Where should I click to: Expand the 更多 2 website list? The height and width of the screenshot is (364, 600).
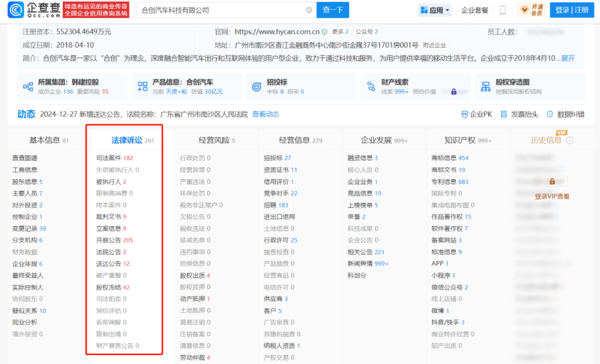pyautogui.click(x=339, y=32)
